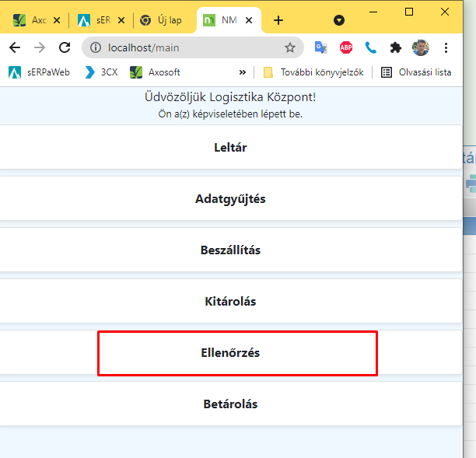Bookmark this page with the star icon
476x458 pixels.
(290, 47)
